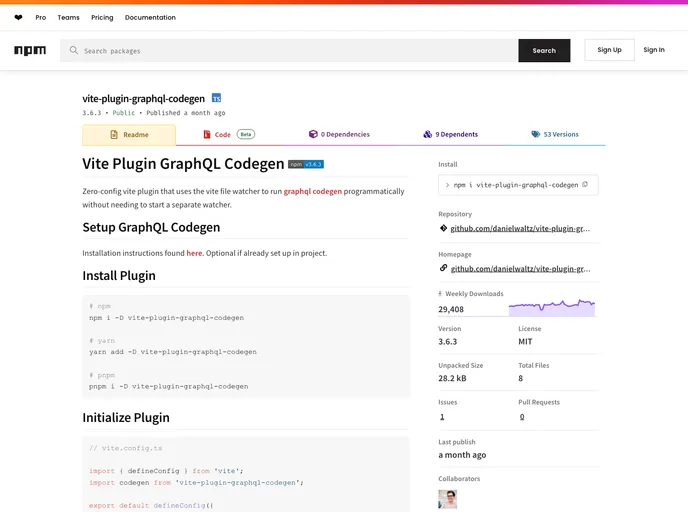688x512 pixels.
Task: Go to the Pricing page
Action: (x=102, y=18)
